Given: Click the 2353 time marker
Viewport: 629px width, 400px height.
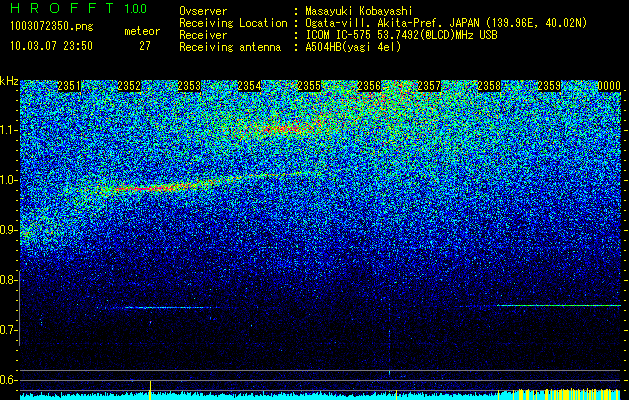Looking at the screenshot, I should click(189, 86).
